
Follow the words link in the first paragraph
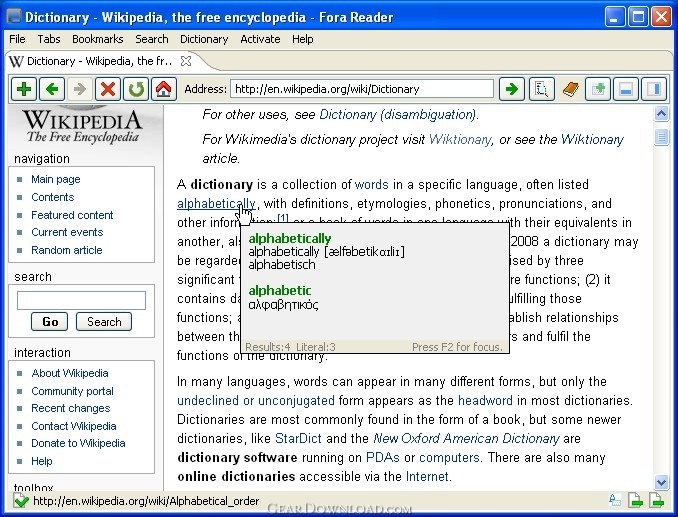371,185
